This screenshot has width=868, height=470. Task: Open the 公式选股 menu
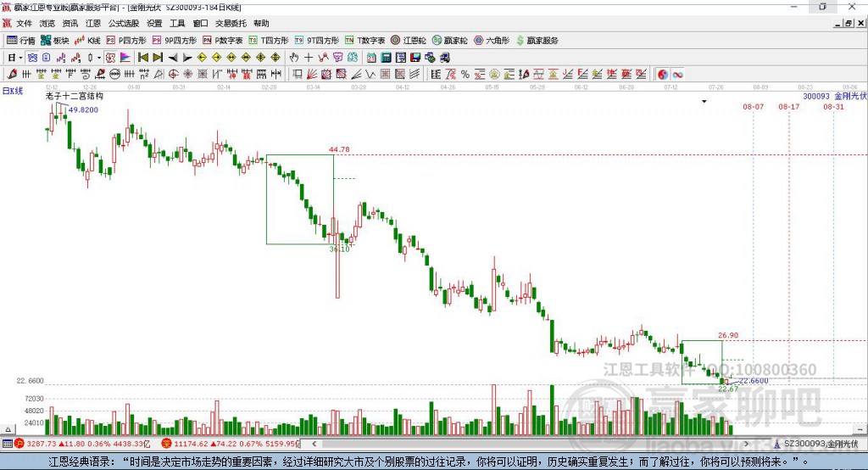pos(124,23)
